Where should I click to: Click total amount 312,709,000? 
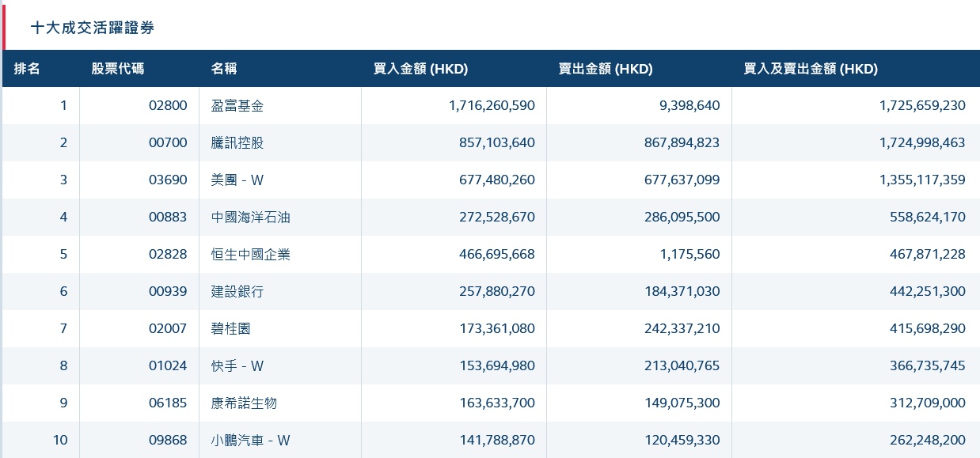pyautogui.click(x=928, y=403)
